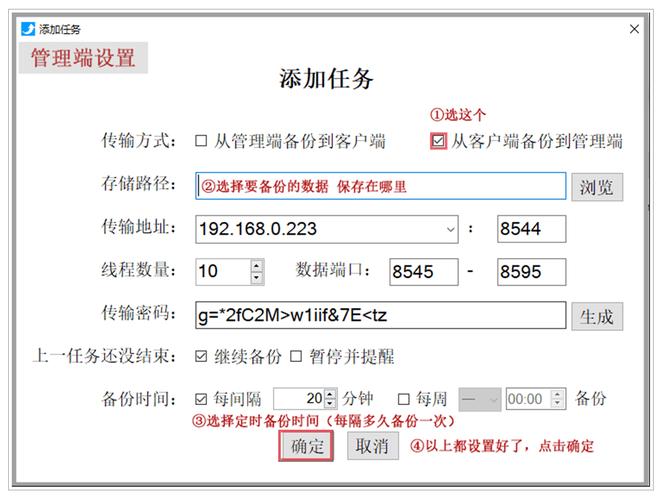Viewport: 667px width, 500px height.
Task: Check the 每周 weekly checkbox
Action: point(403,399)
